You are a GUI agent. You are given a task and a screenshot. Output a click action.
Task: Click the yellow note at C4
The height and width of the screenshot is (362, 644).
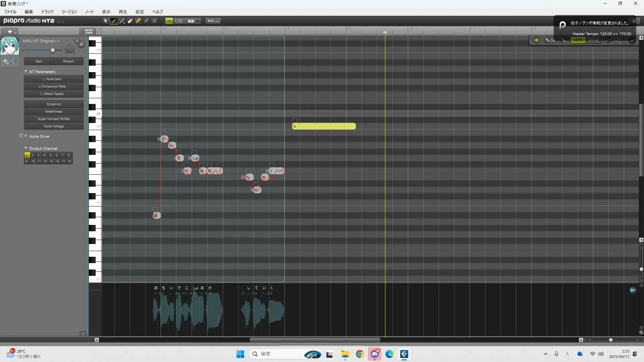(324, 126)
